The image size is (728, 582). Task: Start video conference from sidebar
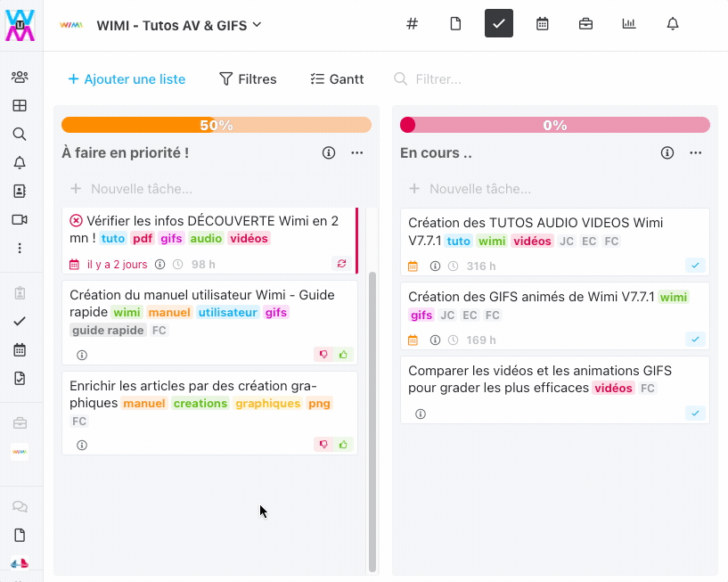[x=20, y=220]
